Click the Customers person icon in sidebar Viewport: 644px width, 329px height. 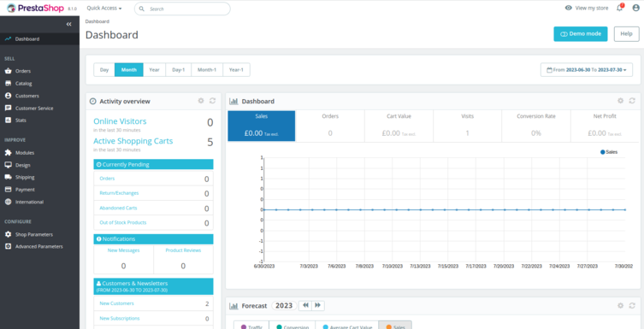(x=8, y=96)
